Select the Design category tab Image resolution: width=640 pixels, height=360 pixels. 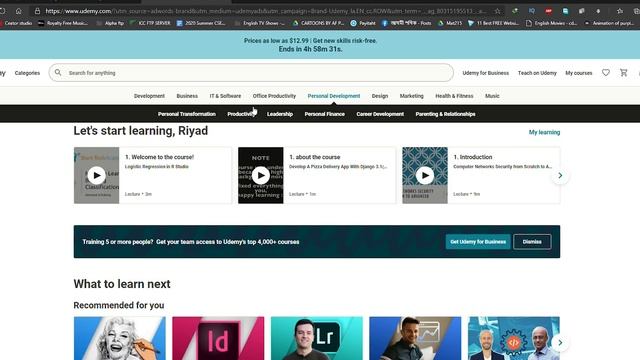[x=380, y=96]
